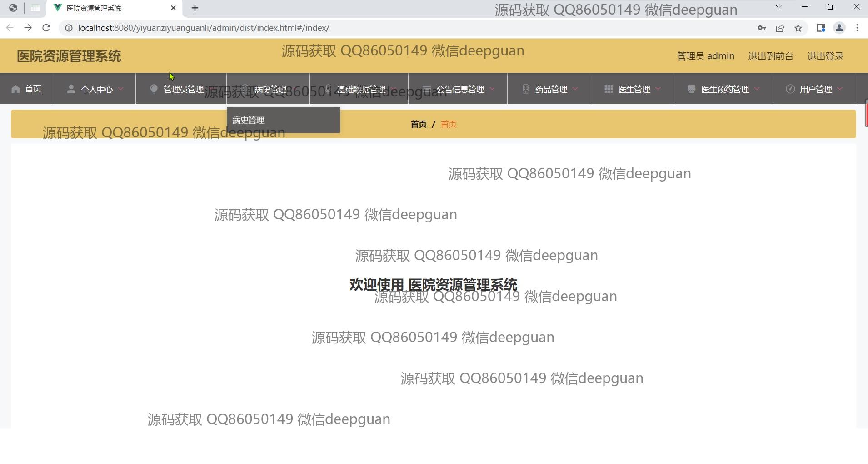The height and width of the screenshot is (464, 868).
Task: Click the compass icon of 用户管理
Action: tap(790, 89)
